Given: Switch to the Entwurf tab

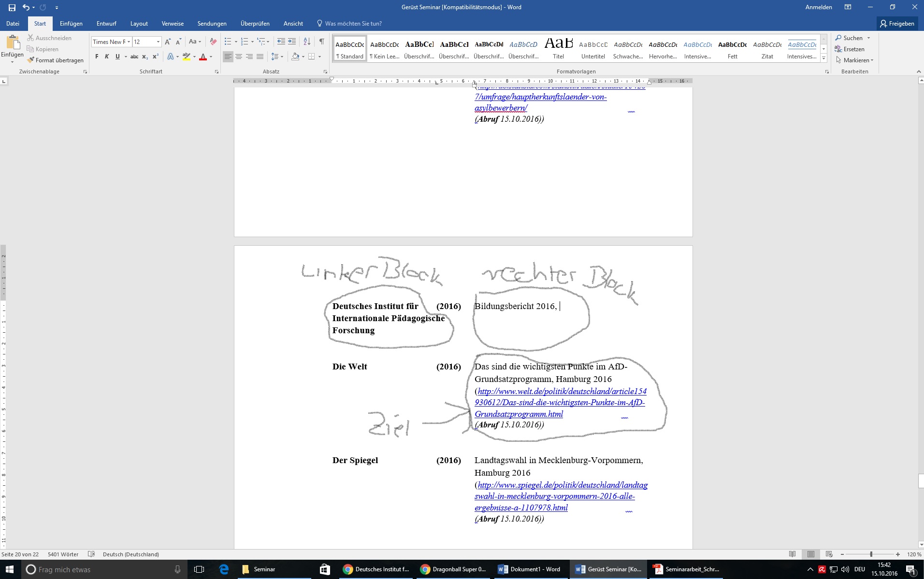Looking at the screenshot, I should [106, 23].
